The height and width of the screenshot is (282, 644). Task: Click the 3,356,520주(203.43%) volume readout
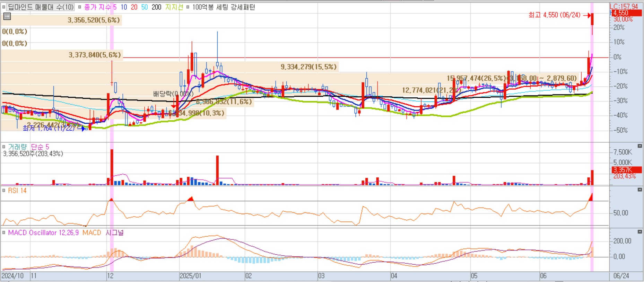(x=33, y=153)
